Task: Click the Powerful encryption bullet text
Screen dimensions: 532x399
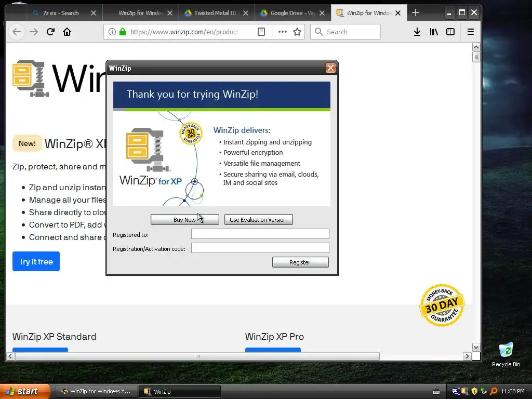Action: pyautogui.click(x=253, y=153)
